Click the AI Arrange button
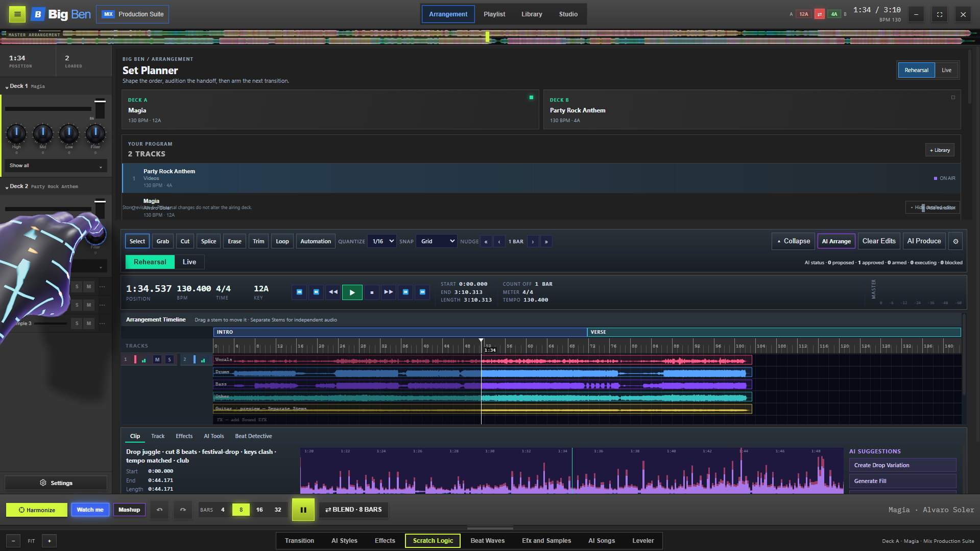 click(x=836, y=241)
